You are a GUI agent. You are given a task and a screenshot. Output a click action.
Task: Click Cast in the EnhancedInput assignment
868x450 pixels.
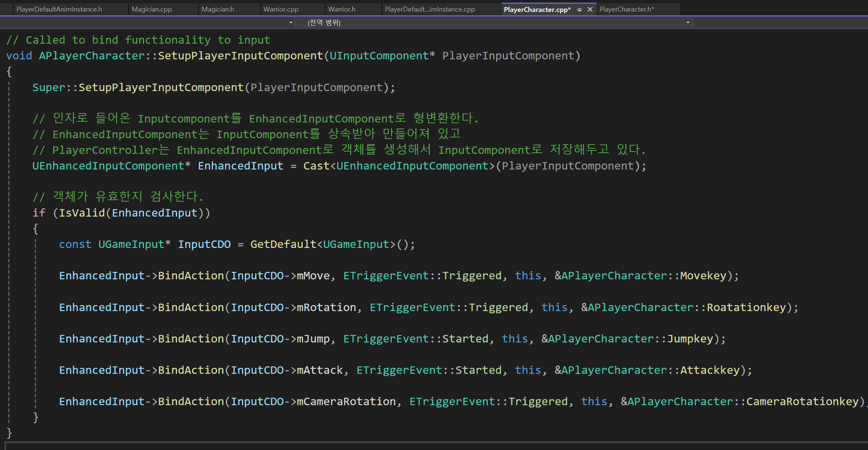[316, 166]
